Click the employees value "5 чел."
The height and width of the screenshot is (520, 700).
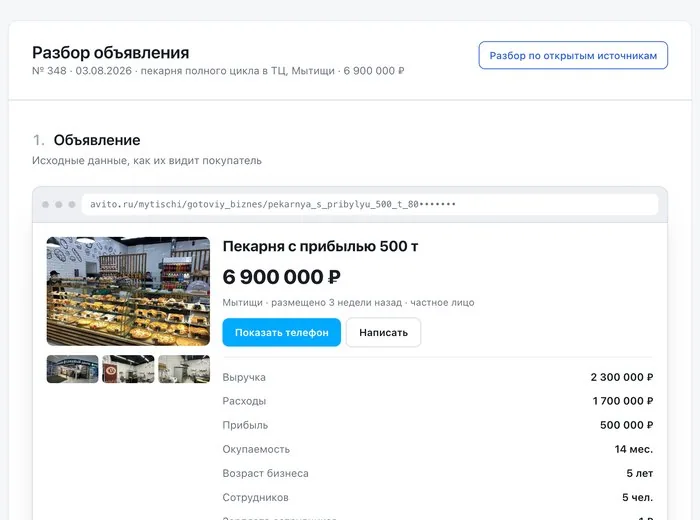pyautogui.click(x=638, y=498)
